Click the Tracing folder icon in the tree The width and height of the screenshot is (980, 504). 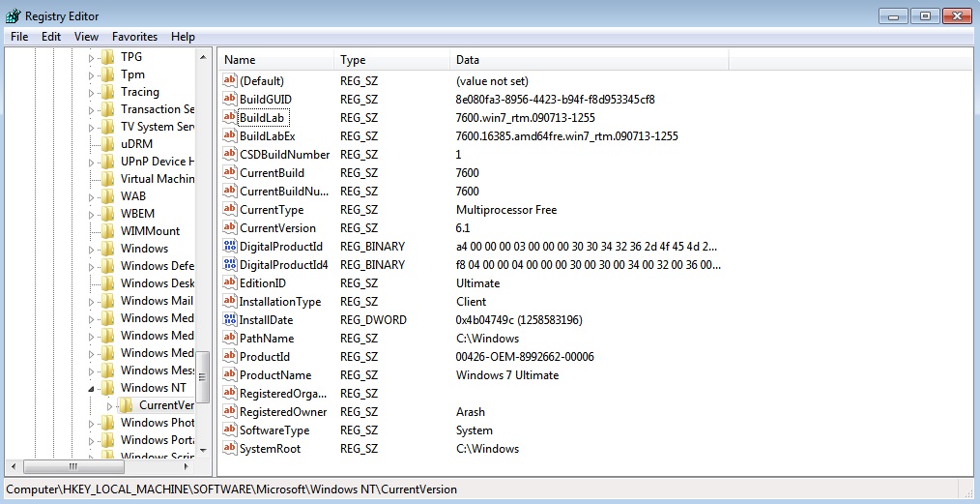click(x=107, y=92)
